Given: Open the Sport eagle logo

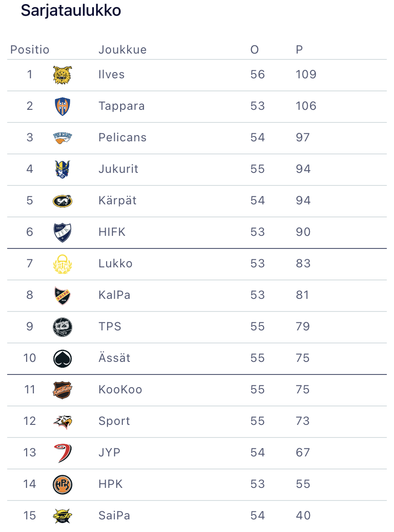Looking at the screenshot, I should tap(63, 421).
